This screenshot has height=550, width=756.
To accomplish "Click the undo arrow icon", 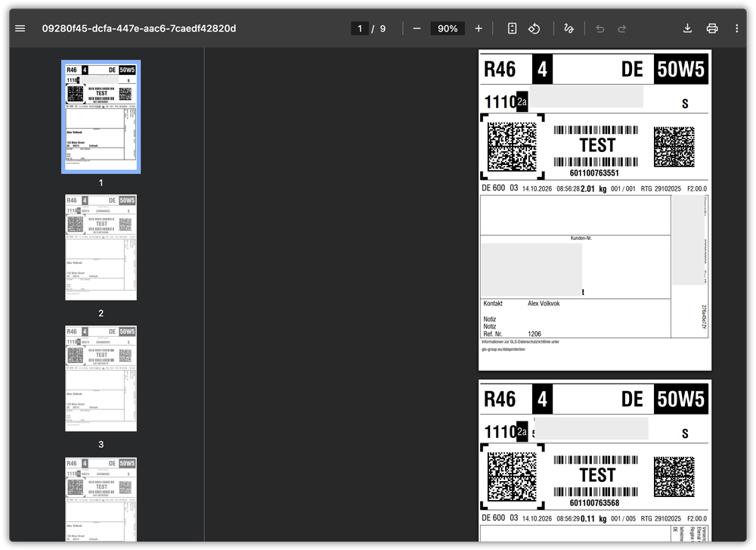I will click(x=600, y=29).
